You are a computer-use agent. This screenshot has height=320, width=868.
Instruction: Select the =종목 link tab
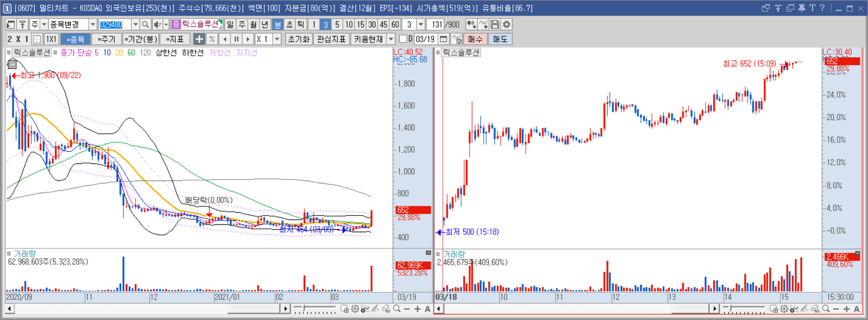coord(75,39)
